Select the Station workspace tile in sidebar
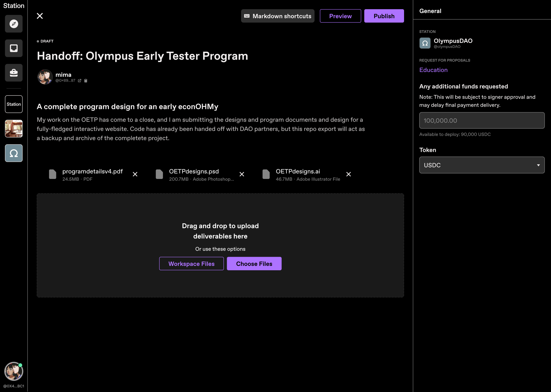This screenshot has height=392, width=551. pos(14,104)
